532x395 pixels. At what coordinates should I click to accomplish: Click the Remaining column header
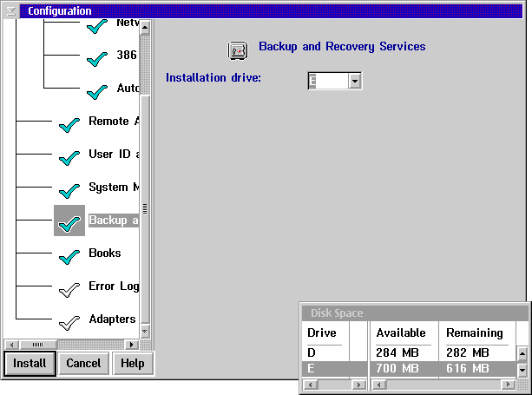click(475, 333)
